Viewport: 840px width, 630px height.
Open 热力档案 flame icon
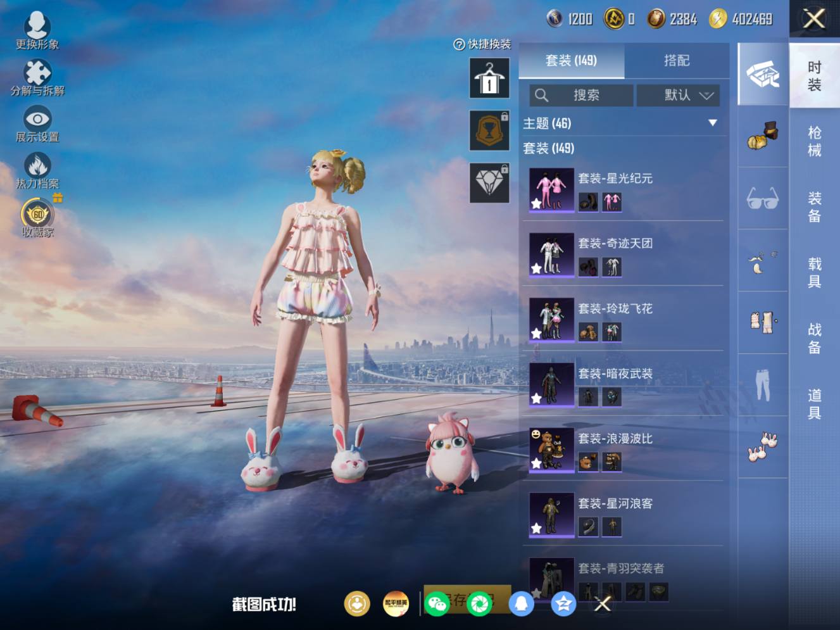37,165
